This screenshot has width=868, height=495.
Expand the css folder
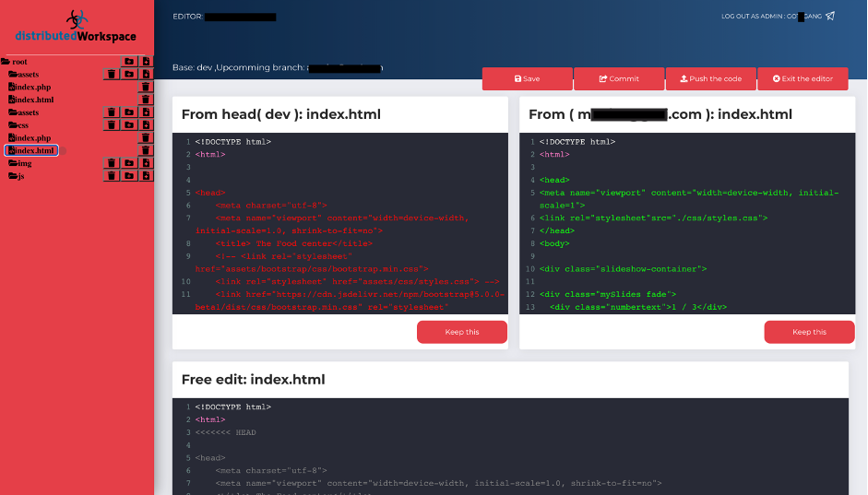[18, 124]
